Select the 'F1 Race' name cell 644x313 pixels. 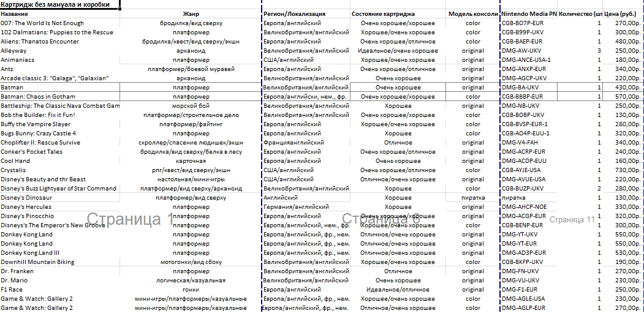pos(60,289)
